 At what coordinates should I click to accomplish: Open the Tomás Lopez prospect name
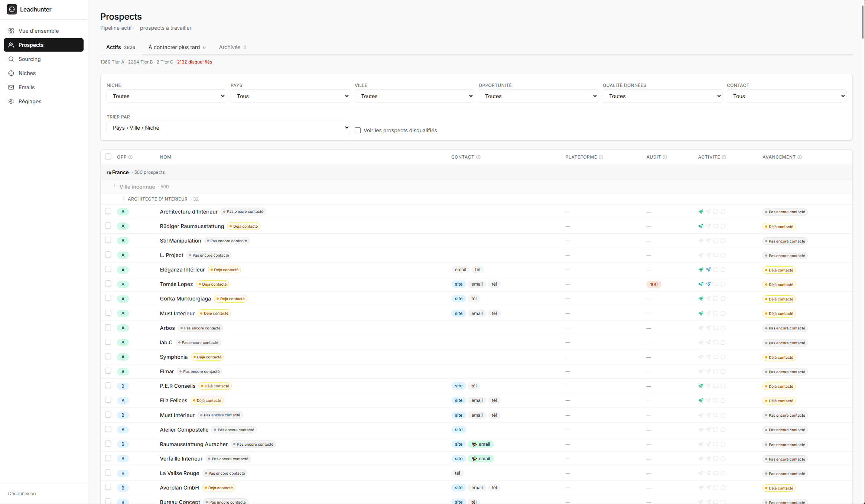pos(176,284)
